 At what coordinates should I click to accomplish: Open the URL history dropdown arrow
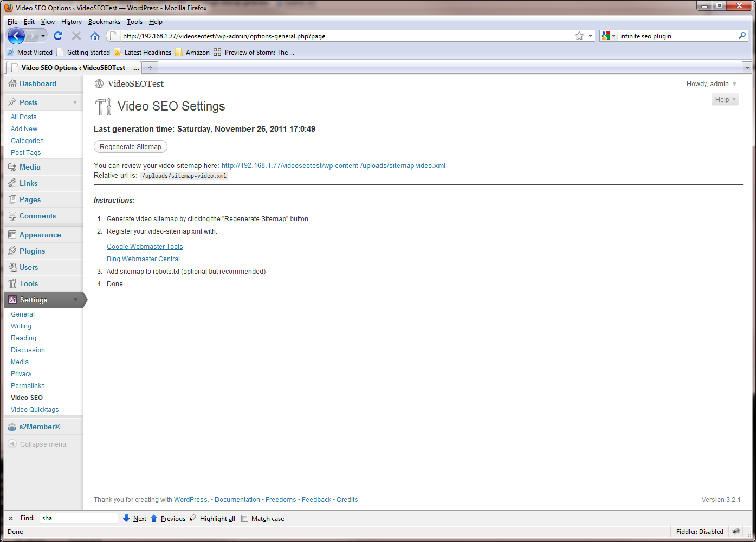point(590,36)
